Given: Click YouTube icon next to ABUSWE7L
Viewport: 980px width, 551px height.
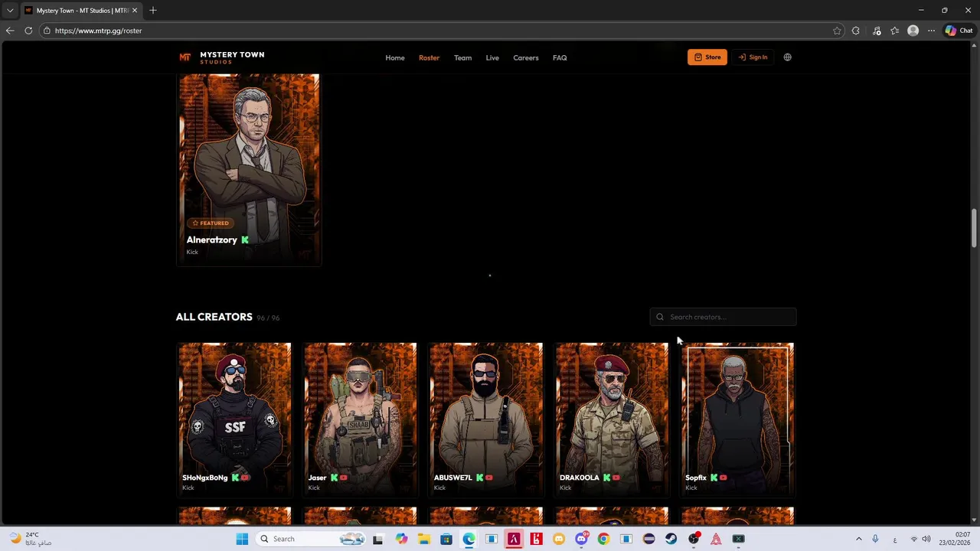Looking at the screenshot, I should click(x=488, y=478).
